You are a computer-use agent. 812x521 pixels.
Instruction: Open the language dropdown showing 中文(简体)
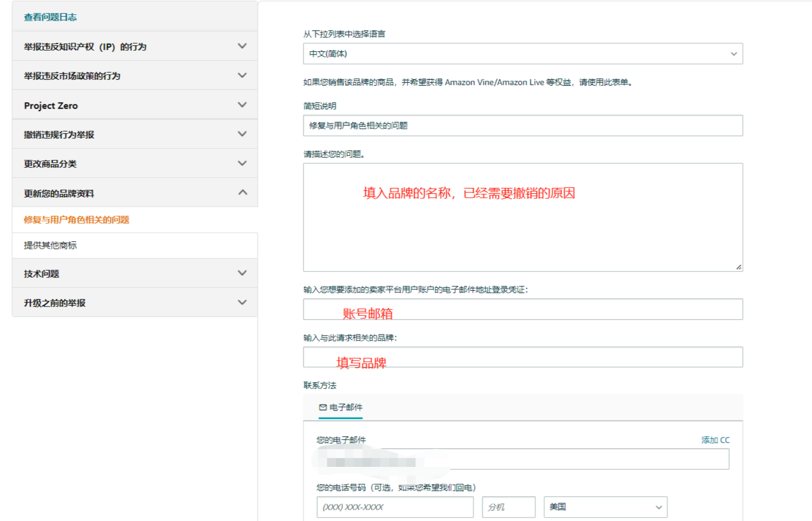point(523,54)
